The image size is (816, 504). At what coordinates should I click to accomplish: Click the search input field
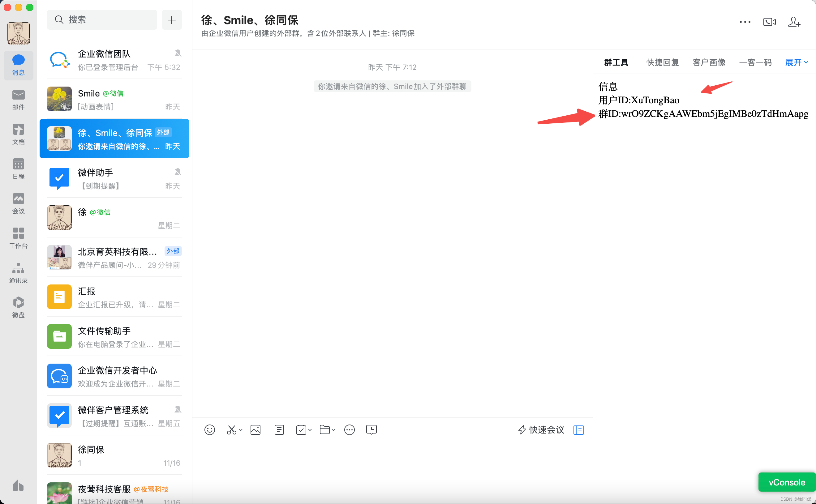coord(102,20)
